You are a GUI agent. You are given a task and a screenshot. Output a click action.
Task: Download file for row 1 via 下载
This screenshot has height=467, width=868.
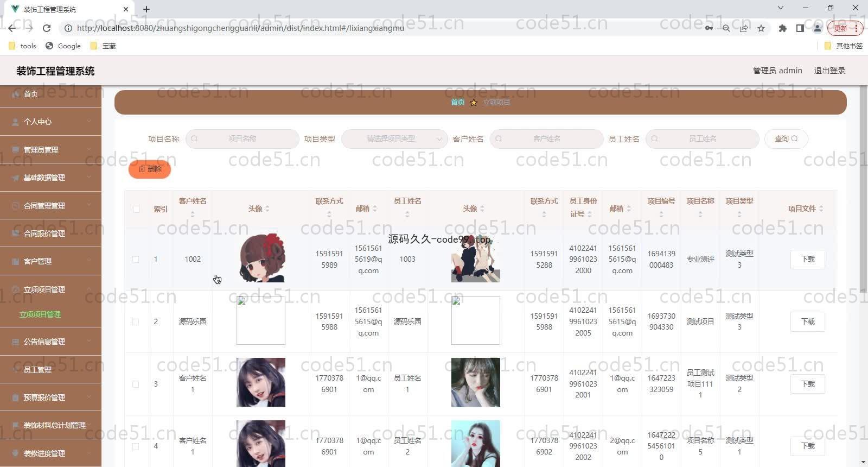[808, 260]
